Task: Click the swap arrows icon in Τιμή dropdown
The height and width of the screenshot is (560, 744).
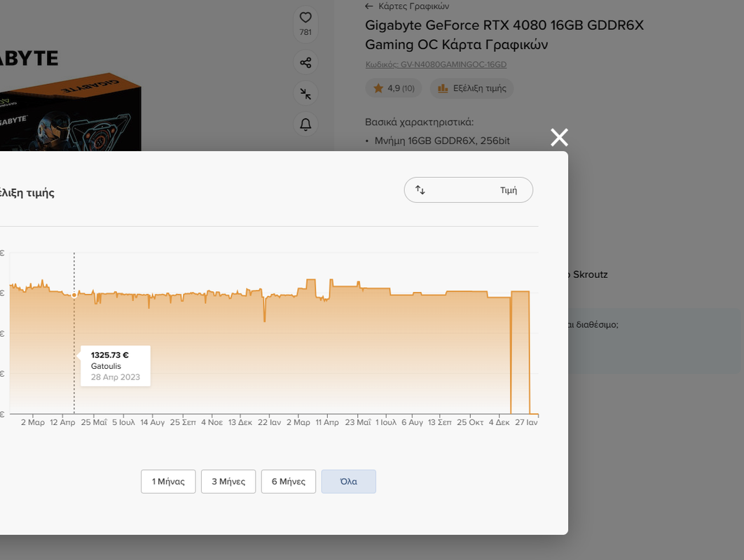Action: [x=420, y=190]
